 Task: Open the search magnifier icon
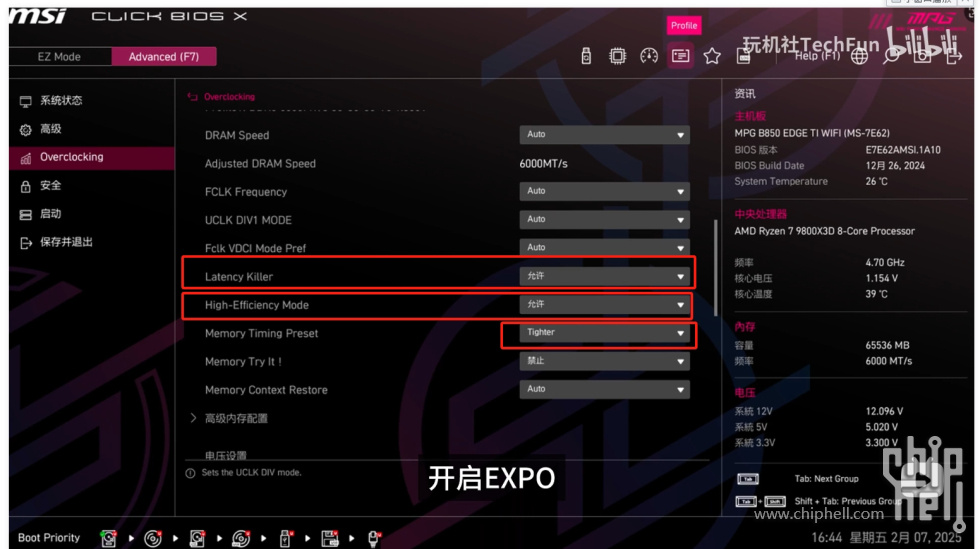pyautogui.click(x=891, y=56)
